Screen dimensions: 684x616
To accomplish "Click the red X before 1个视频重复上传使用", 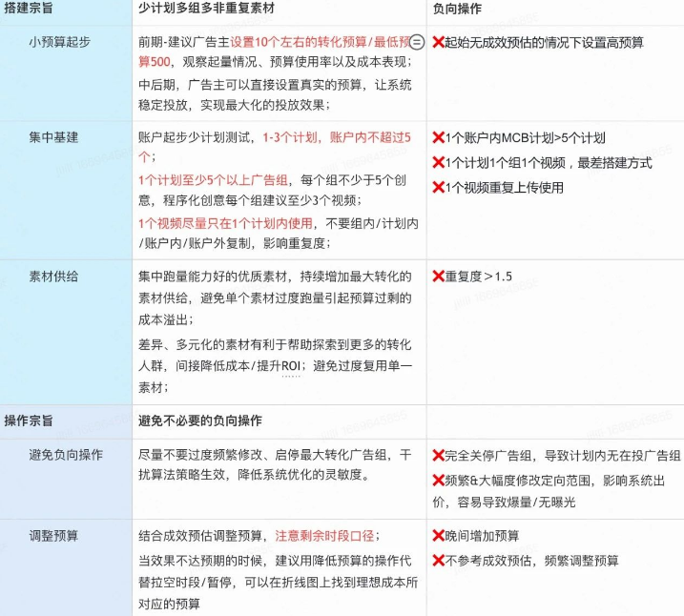I will 438,188.
